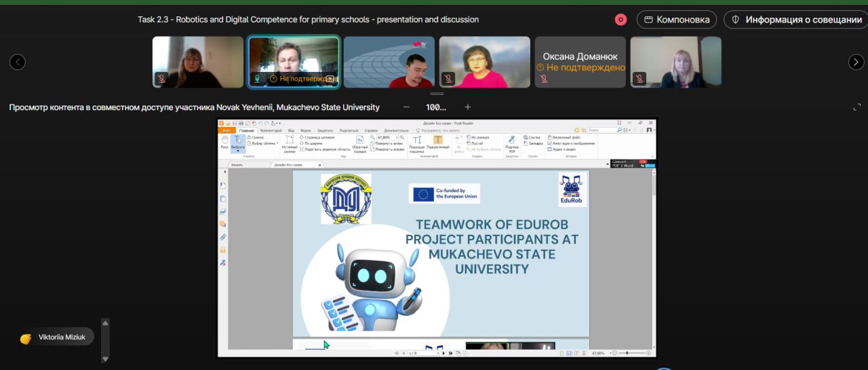Screen dimensions: 868x370
Task: Open the attachments paperclip panel in sidebar
Action: point(222,238)
